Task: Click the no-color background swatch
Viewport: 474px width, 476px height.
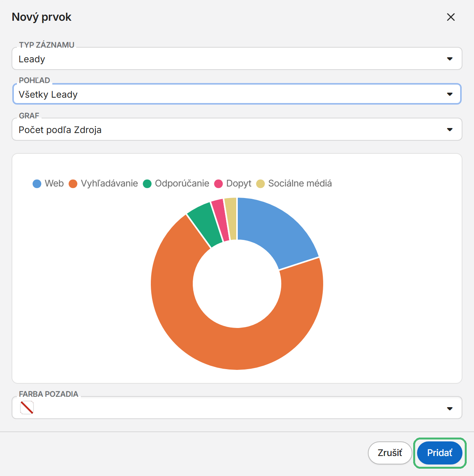Action: (x=27, y=408)
